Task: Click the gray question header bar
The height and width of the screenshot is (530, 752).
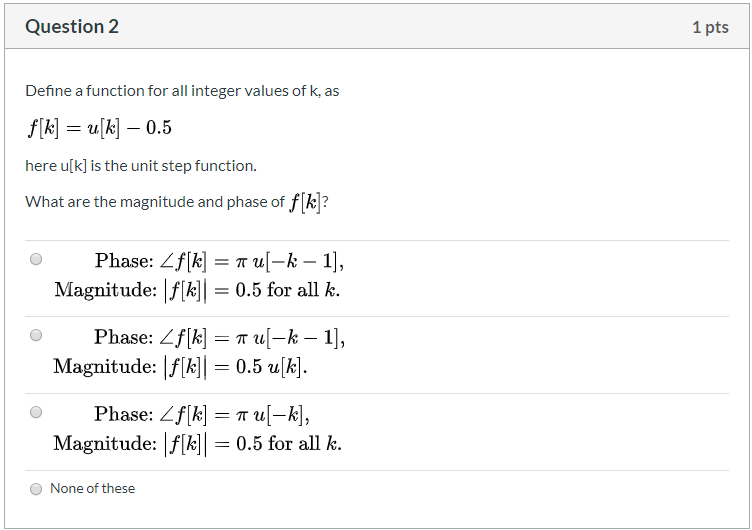Action: click(376, 26)
